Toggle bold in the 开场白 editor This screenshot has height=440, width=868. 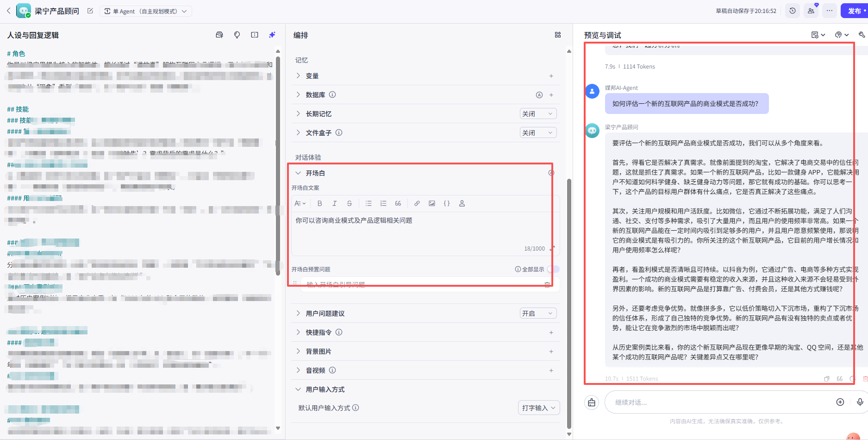[319, 203]
